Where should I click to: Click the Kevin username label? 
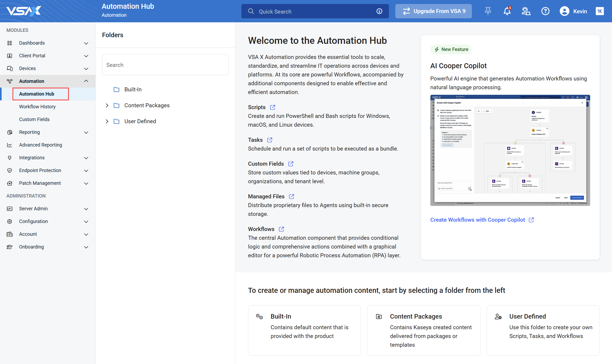pyautogui.click(x=580, y=11)
